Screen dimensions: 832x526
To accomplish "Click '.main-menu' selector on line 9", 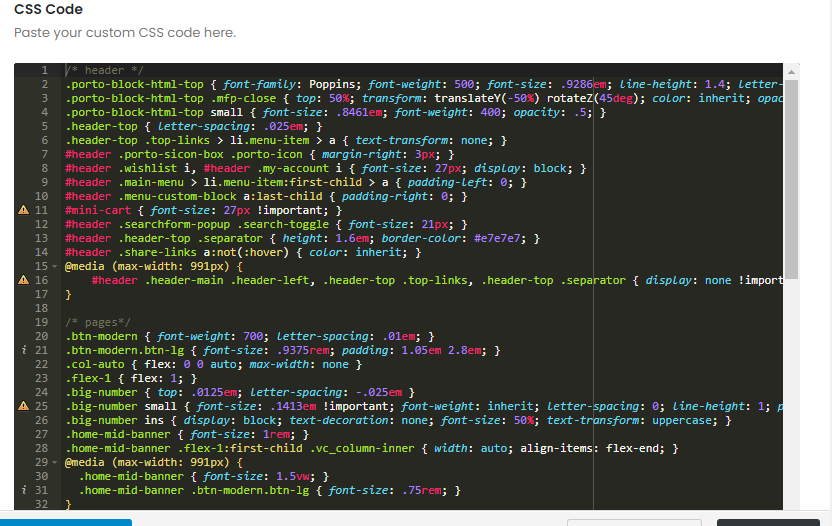I will (151, 182).
